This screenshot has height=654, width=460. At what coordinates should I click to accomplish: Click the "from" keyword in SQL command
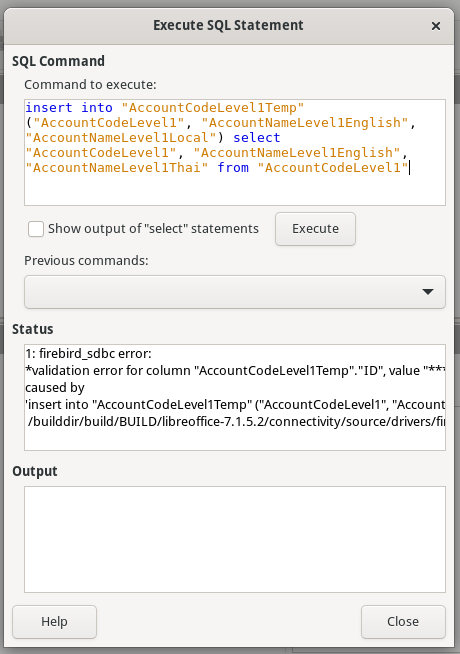click(233, 168)
